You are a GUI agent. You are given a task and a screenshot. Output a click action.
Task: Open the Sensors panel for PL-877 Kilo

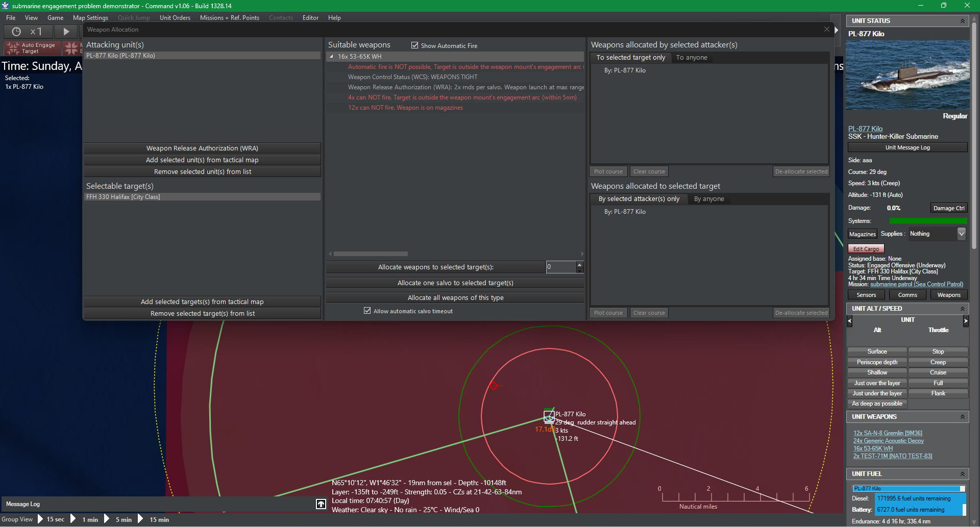[866, 295]
